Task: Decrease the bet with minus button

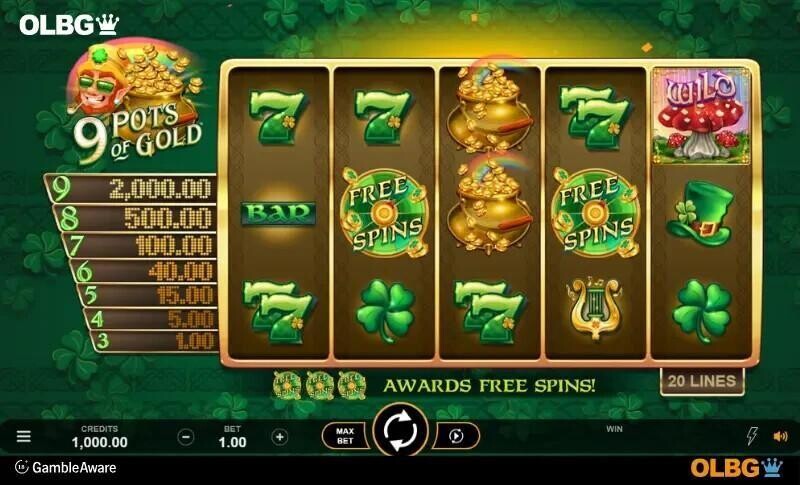Action: 186,437
